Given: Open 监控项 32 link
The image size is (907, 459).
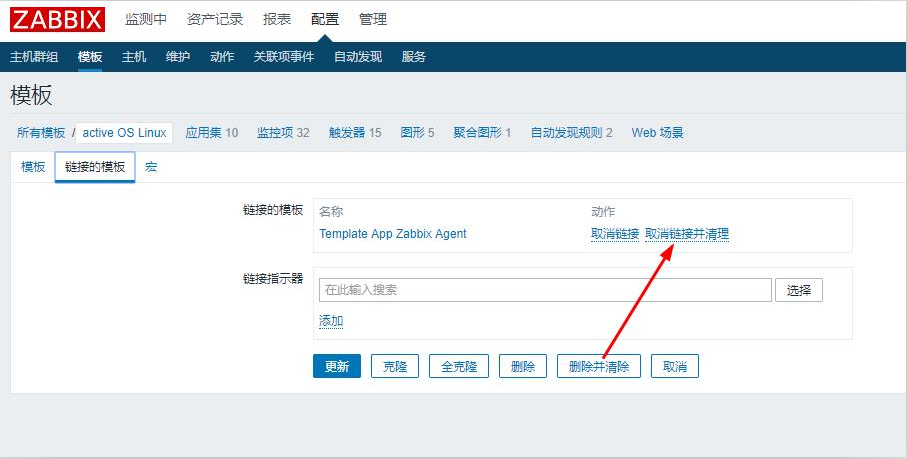Looking at the screenshot, I should [x=283, y=133].
